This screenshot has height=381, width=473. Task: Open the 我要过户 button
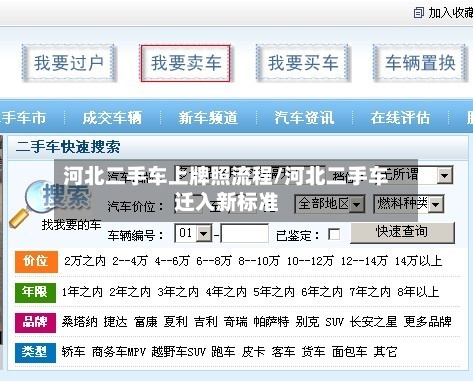tap(69, 63)
